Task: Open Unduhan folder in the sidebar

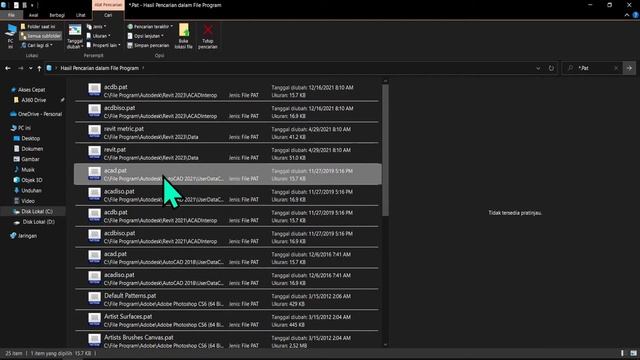Action: (27, 191)
